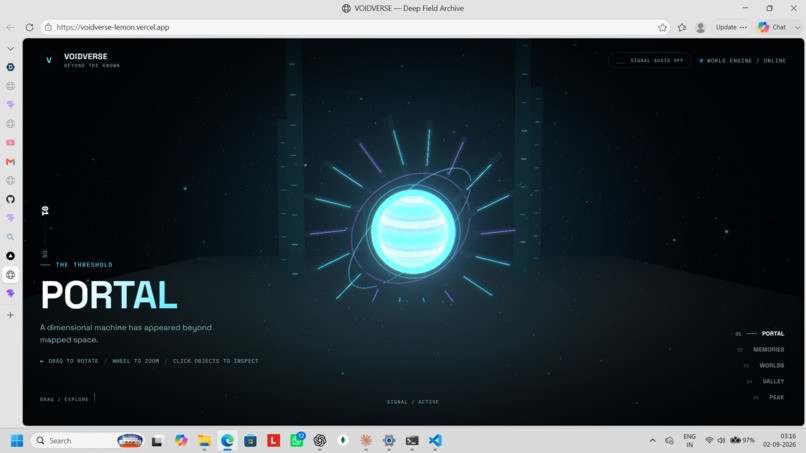
Task: Switch to the magnifier search vertical tab
Action: 10,237
